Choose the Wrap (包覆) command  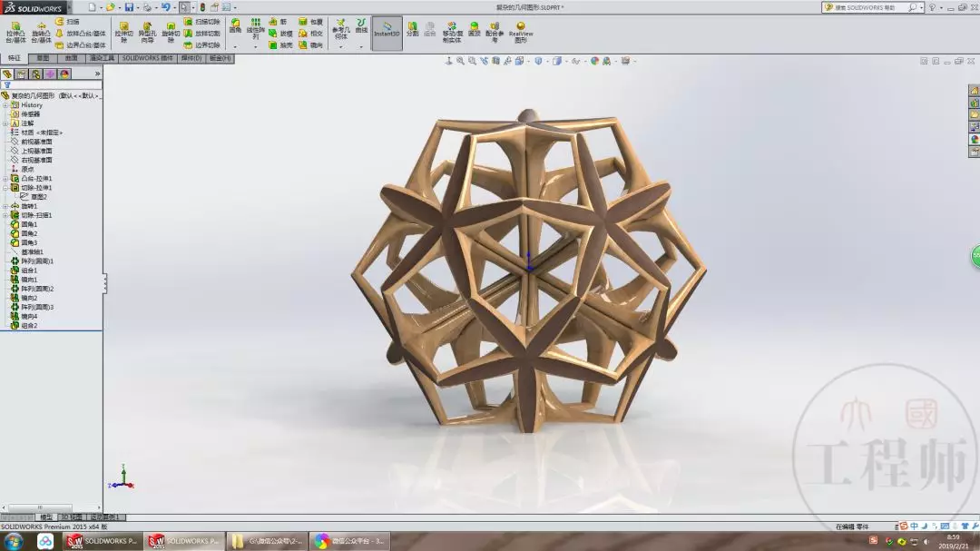click(x=310, y=22)
